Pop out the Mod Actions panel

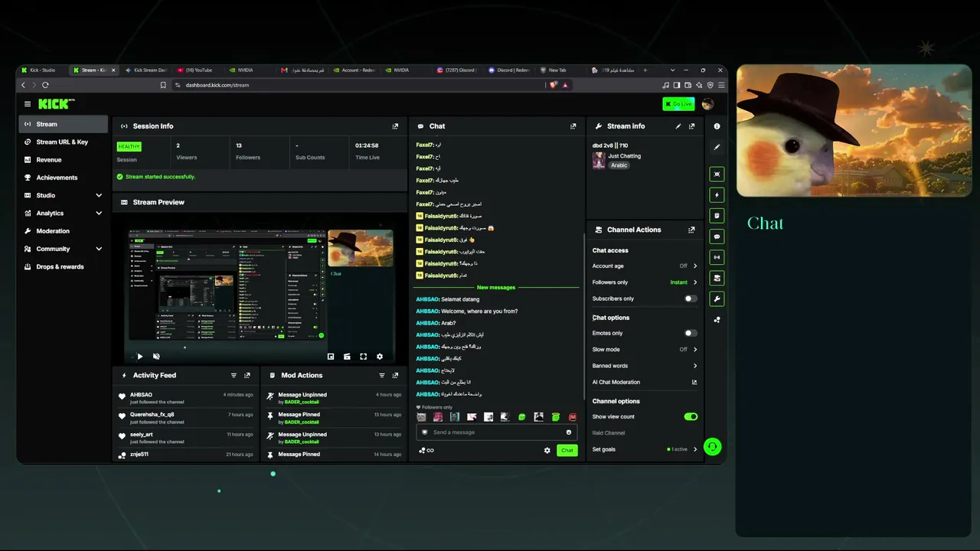tap(395, 376)
